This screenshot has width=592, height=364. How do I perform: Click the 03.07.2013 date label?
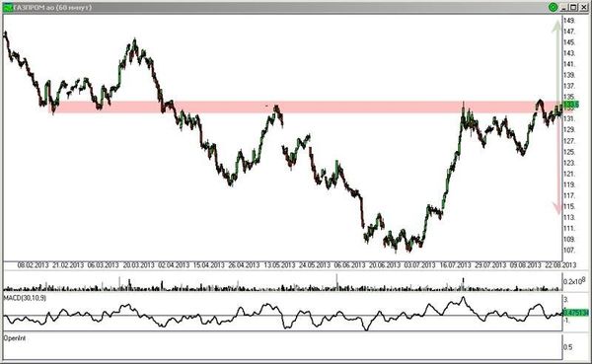(x=420, y=265)
